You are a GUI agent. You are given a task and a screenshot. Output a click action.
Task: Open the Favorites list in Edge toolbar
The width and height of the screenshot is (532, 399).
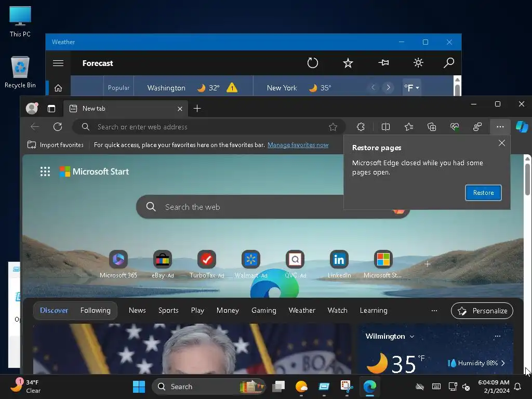(x=409, y=127)
